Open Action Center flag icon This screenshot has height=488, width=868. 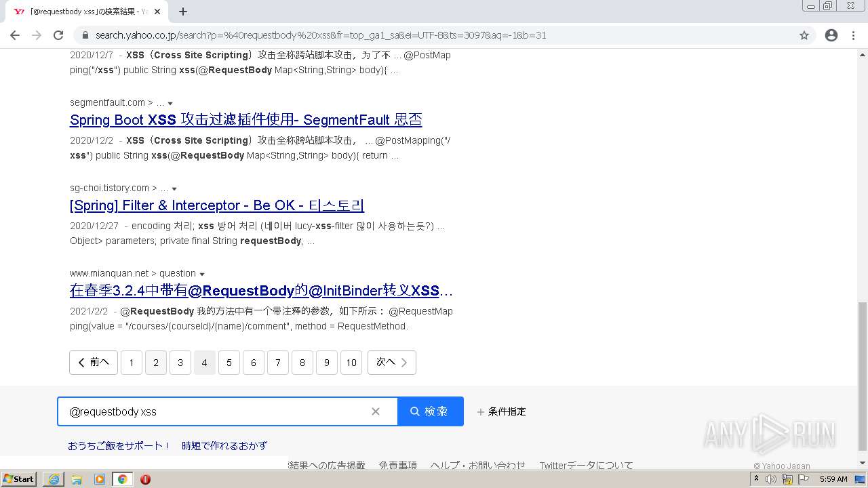[x=804, y=479]
